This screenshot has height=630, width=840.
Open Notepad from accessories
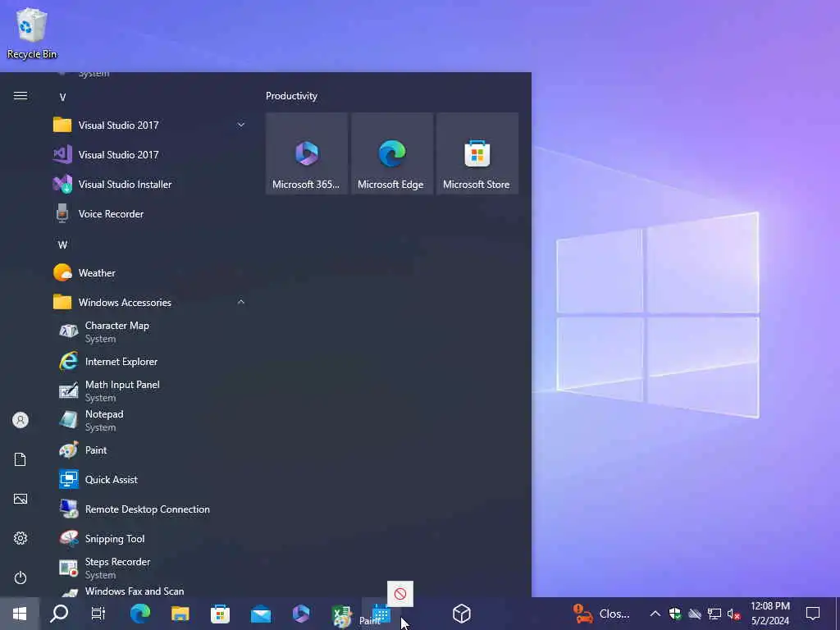point(149,421)
